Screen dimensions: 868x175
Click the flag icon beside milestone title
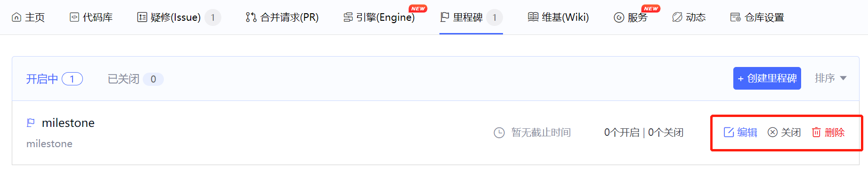click(31, 123)
